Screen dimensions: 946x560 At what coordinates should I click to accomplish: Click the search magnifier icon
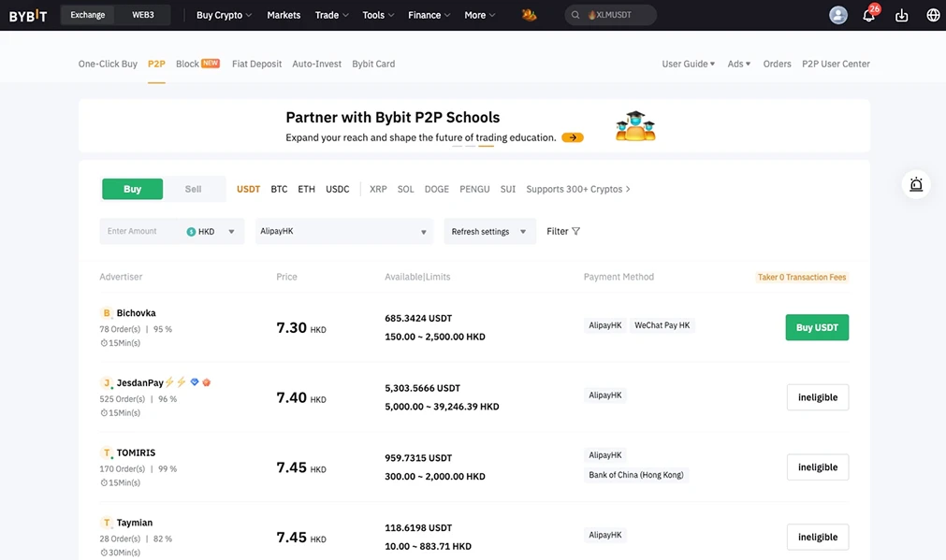(575, 15)
